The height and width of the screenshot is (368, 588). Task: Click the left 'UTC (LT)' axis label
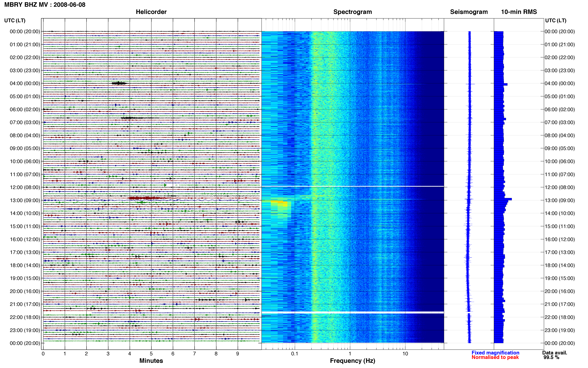pyautogui.click(x=15, y=20)
